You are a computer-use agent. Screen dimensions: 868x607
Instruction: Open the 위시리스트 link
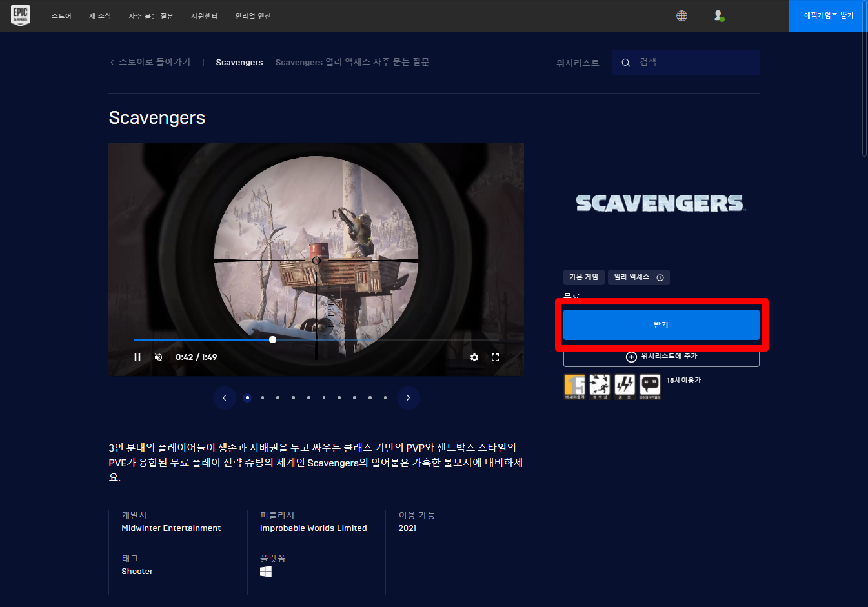point(578,63)
